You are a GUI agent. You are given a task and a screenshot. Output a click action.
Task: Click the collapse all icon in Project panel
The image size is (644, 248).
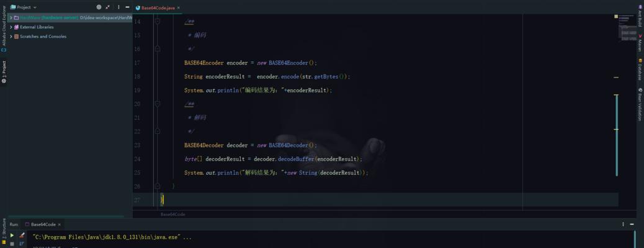pyautogui.click(x=108, y=7)
